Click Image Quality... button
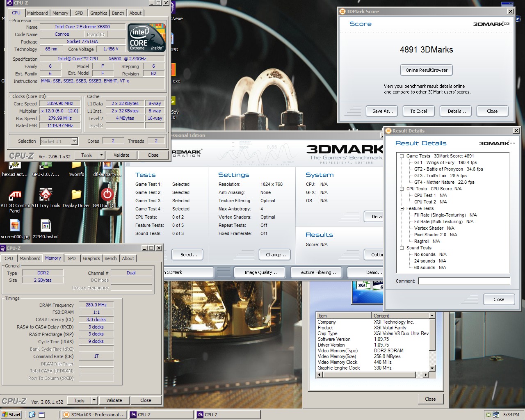This screenshot has width=525, height=420. click(x=260, y=272)
